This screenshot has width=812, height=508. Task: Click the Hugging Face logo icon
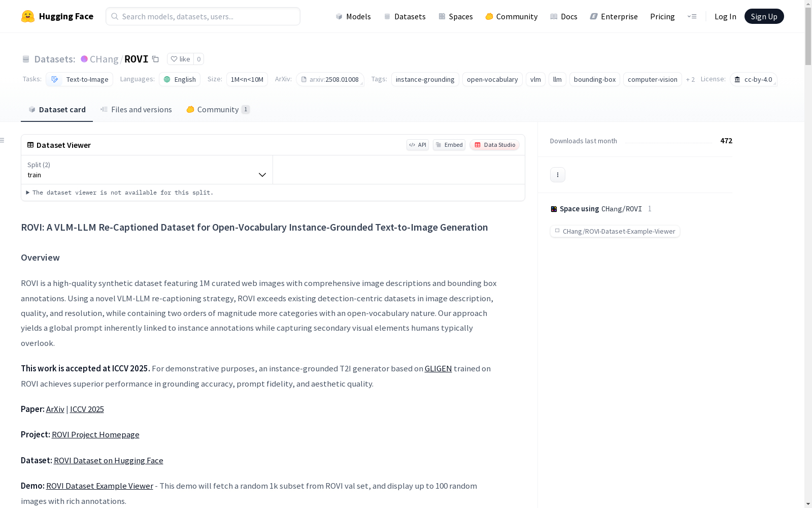28,16
